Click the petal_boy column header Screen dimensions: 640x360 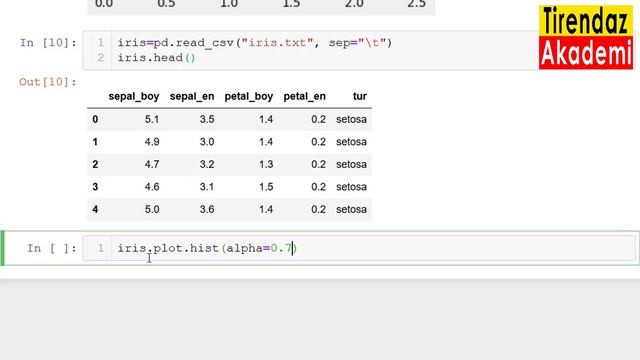249,96
